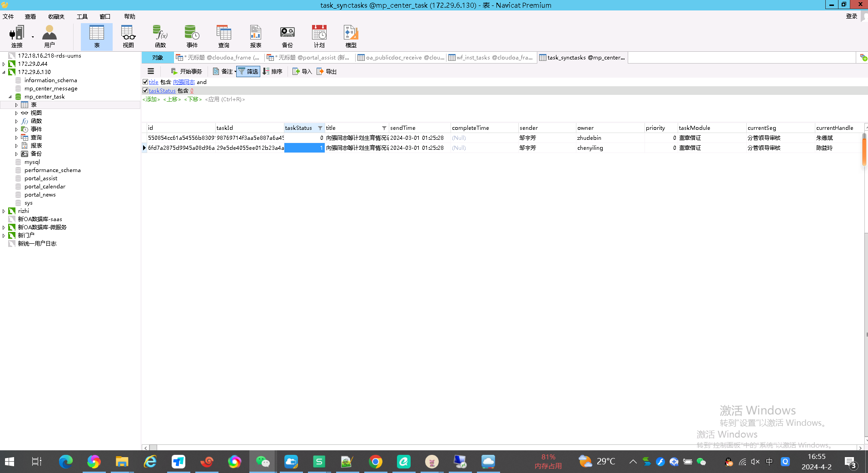Click the Windows Start button
The height and width of the screenshot is (473, 868).
click(x=10, y=462)
